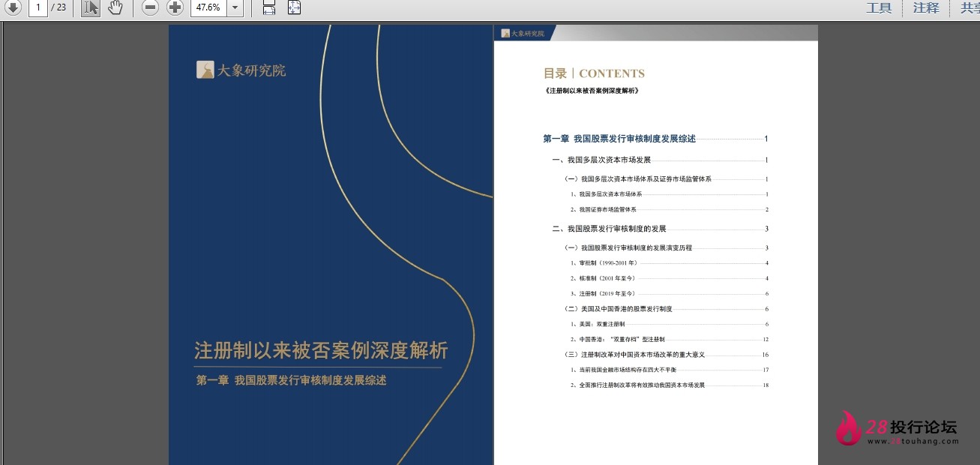Open contents entry 2、我国证券市场监管体系

[x=669, y=209]
